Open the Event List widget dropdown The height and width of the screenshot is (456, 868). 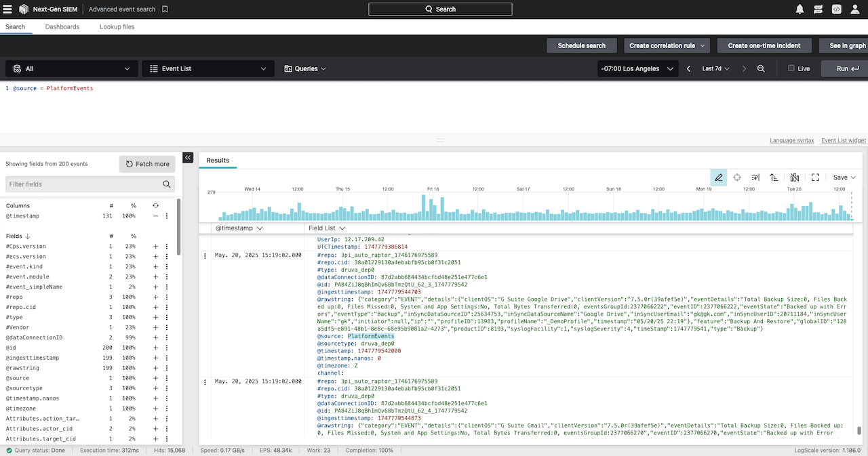pyautogui.click(x=208, y=68)
